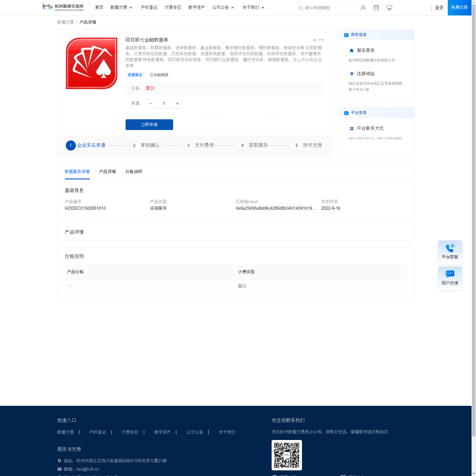Click footer link 交易专区

130,432
